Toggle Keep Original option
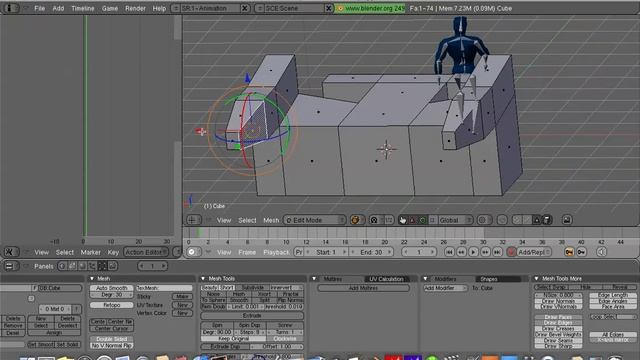This screenshot has width=640, height=360. click(233, 339)
